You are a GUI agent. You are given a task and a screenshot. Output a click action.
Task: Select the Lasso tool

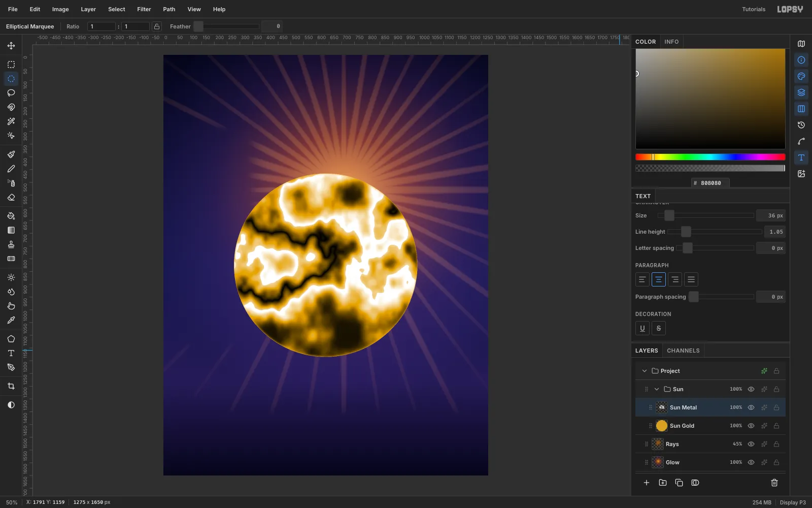tap(11, 93)
